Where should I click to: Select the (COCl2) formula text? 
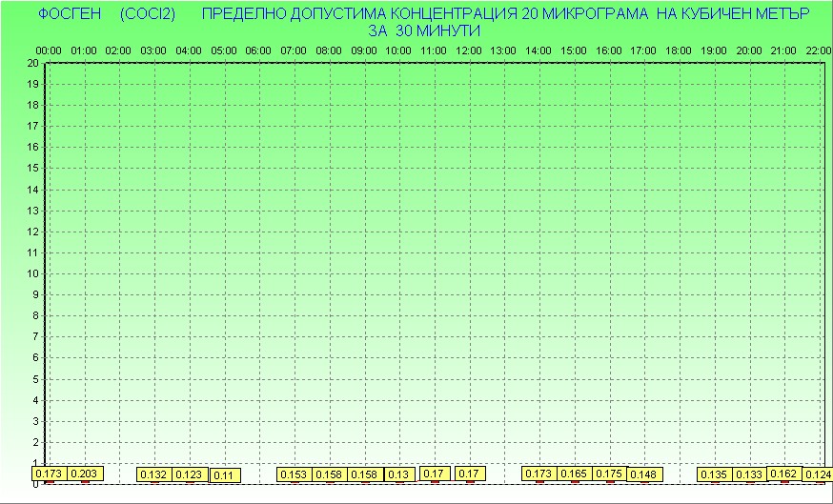tap(148, 14)
